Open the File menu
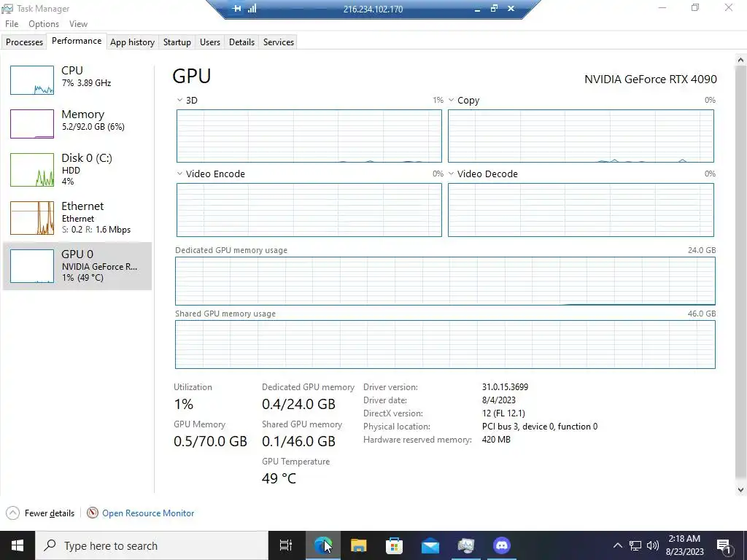 click(x=12, y=24)
